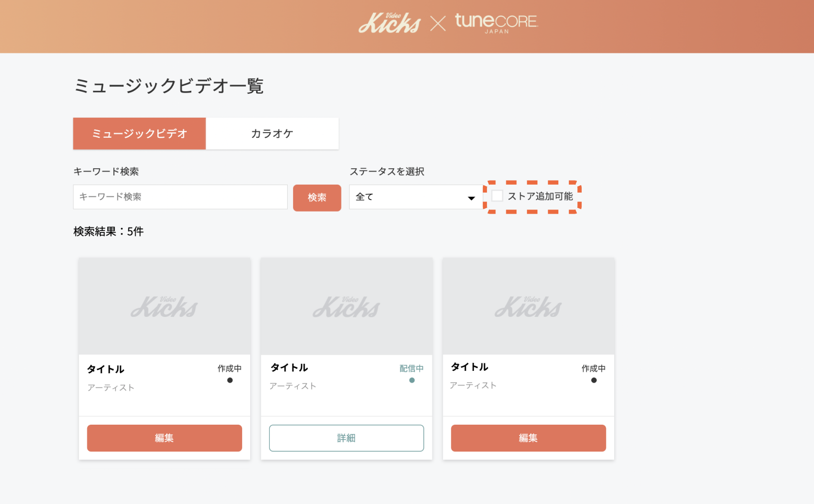Viewport: 814px width, 504px height.
Task: Switch to the ミュージックビデオ tab
Action: coord(139,134)
